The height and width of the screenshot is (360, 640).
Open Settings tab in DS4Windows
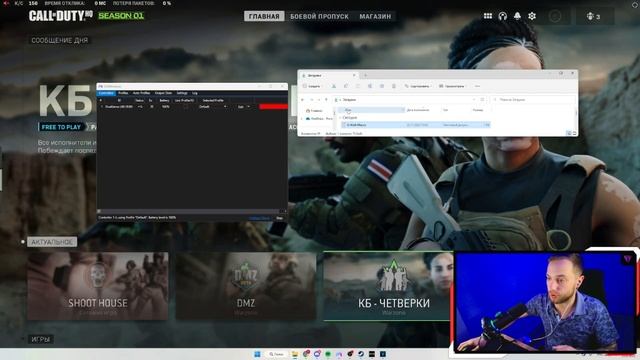(x=182, y=93)
